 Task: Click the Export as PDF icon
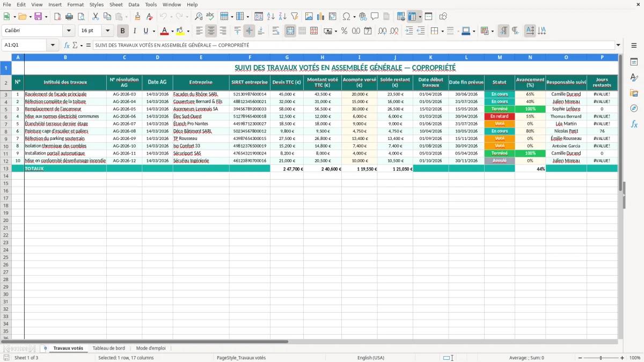click(57, 17)
